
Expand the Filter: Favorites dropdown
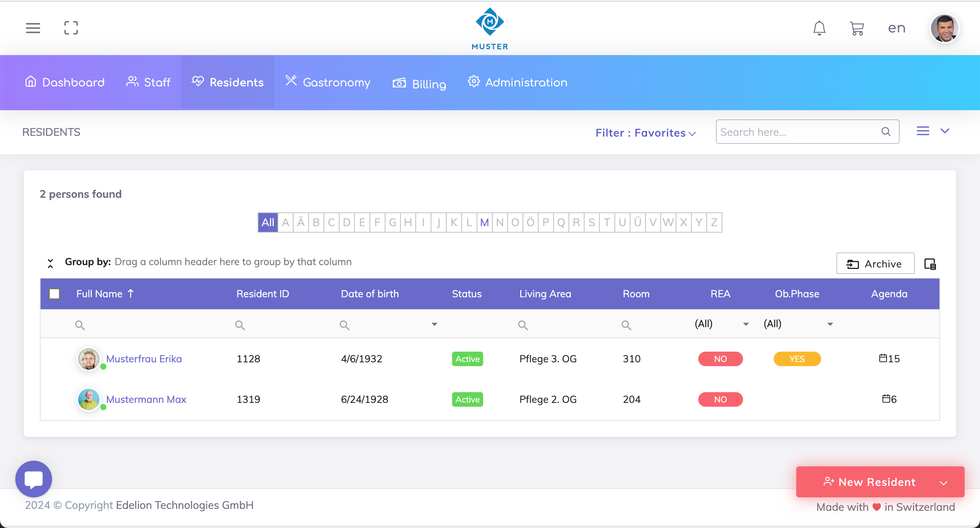point(645,133)
